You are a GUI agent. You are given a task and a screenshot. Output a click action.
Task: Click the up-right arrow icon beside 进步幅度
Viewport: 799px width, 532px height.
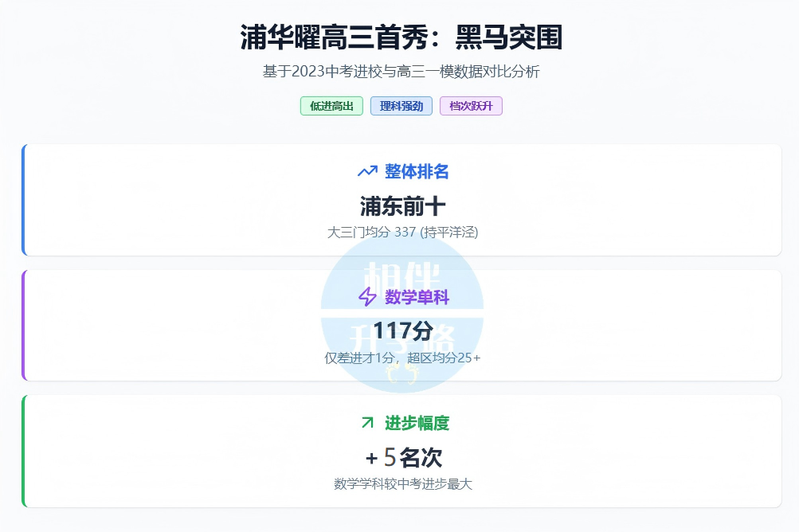[367, 423]
